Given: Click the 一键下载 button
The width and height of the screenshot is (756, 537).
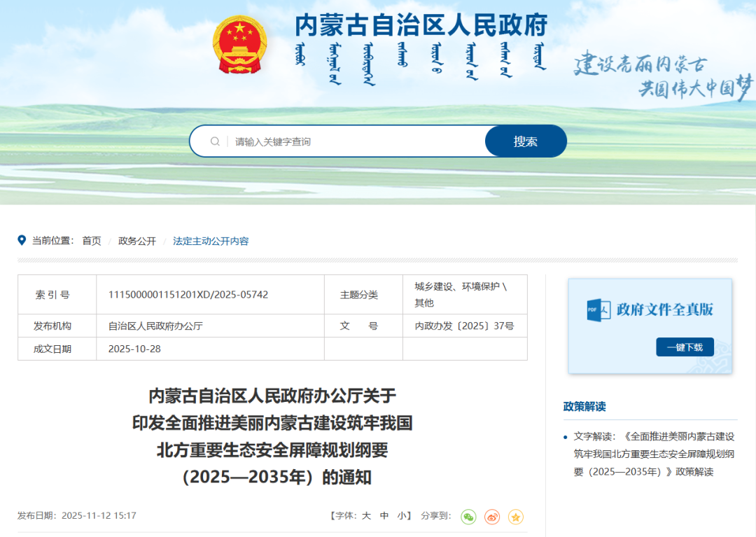Looking at the screenshot, I should (x=685, y=347).
